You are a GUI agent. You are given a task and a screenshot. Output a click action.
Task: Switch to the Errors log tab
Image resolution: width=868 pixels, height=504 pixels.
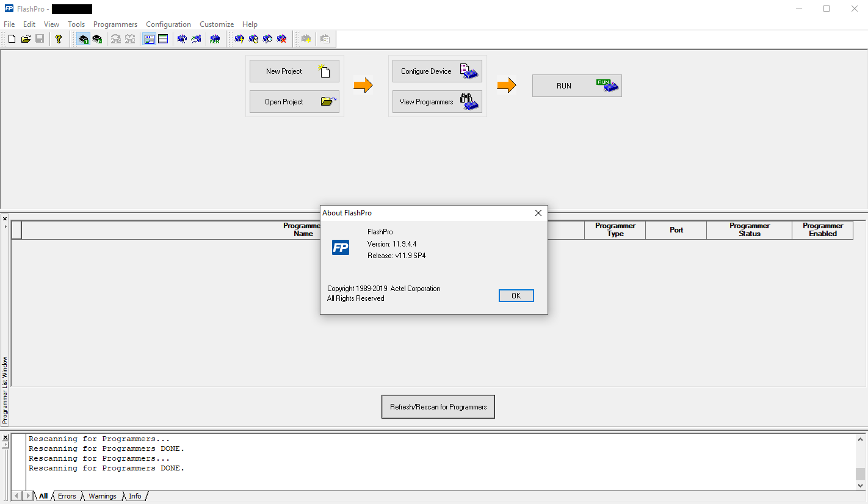[67, 496]
